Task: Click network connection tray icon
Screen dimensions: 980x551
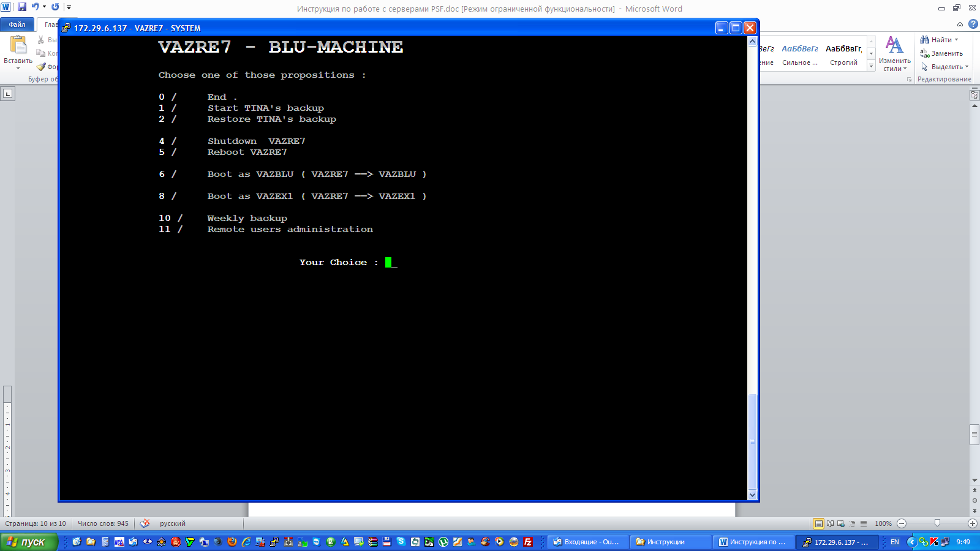Action: pyautogui.click(x=945, y=542)
